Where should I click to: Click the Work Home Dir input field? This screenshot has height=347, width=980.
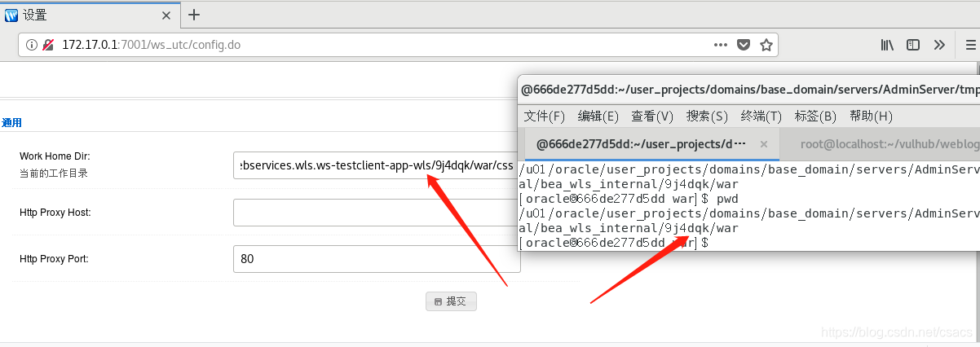coord(376,165)
